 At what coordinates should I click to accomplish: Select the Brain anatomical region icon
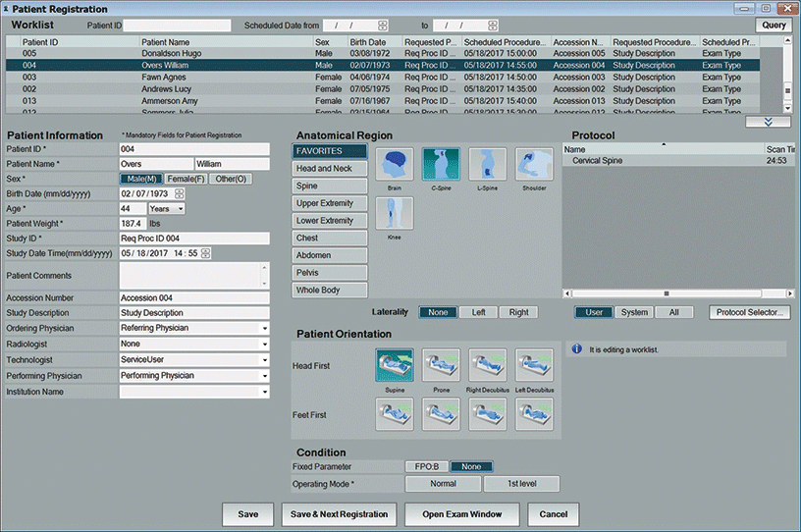395,164
